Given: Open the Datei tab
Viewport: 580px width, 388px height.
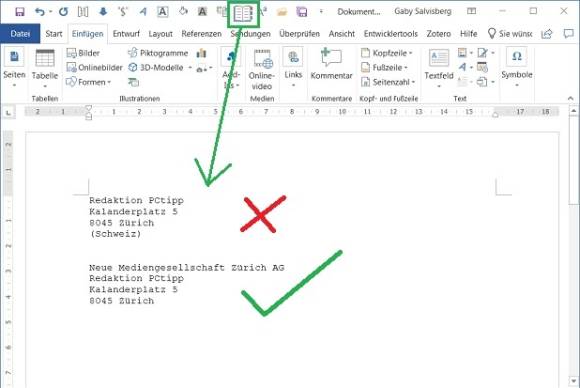Looking at the screenshot, I should pyautogui.click(x=20, y=34).
